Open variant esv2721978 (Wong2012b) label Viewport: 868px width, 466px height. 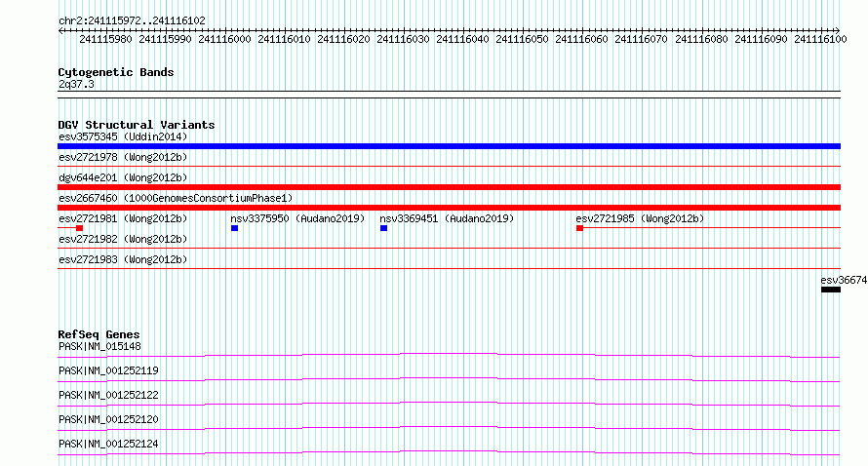(123, 157)
